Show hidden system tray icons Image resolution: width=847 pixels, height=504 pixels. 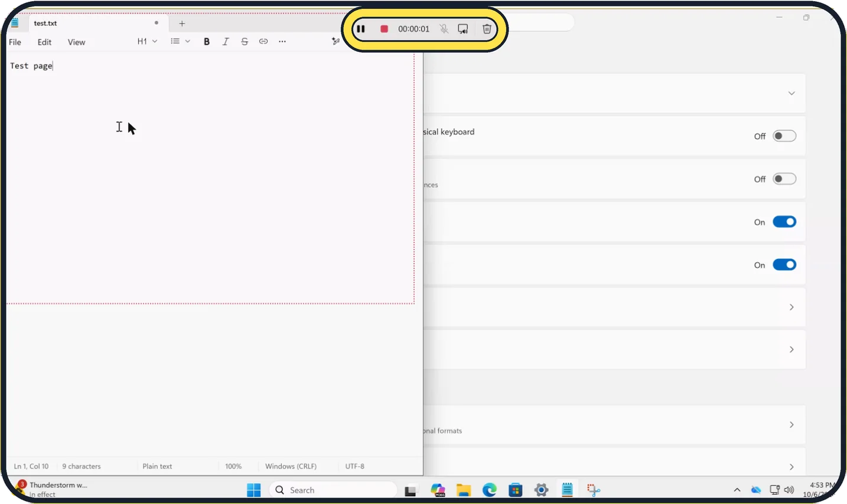tap(737, 490)
